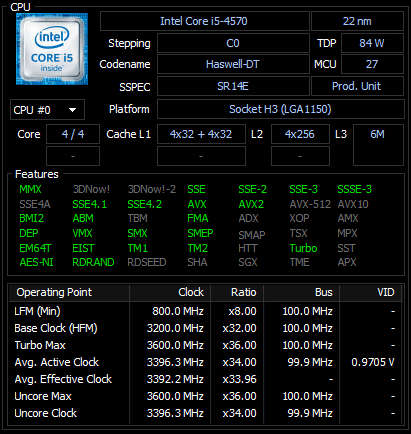Image resolution: width=411 pixels, height=434 pixels.
Task: Click the Prod. Unit field
Action: pos(357,86)
